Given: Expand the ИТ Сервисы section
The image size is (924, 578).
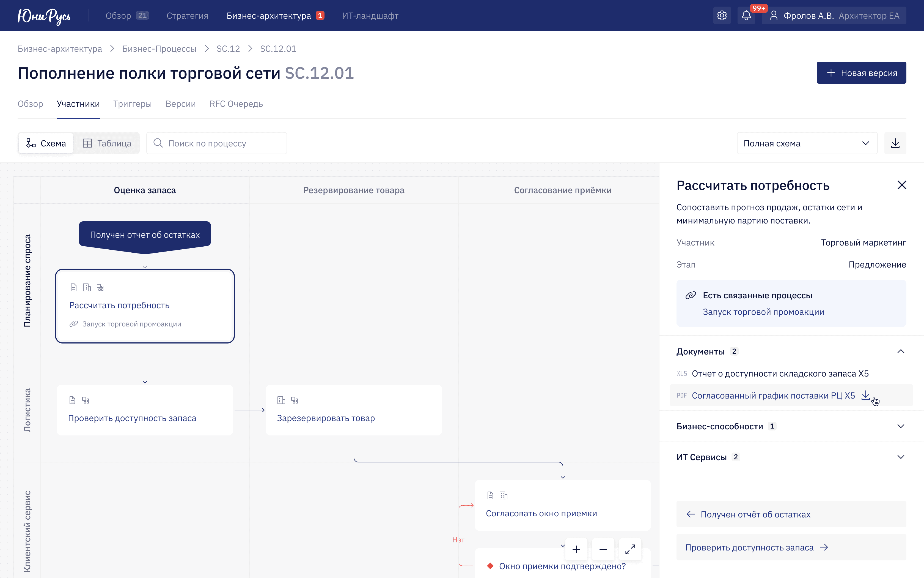Looking at the screenshot, I should coord(901,457).
